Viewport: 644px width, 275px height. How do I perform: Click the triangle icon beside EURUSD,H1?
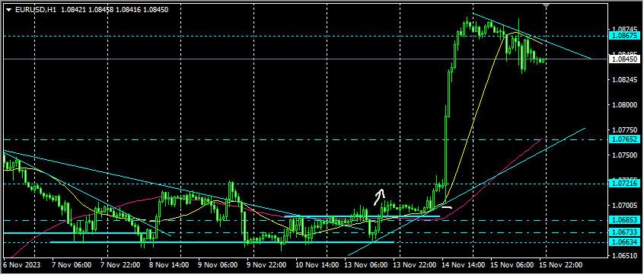pyautogui.click(x=8, y=9)
